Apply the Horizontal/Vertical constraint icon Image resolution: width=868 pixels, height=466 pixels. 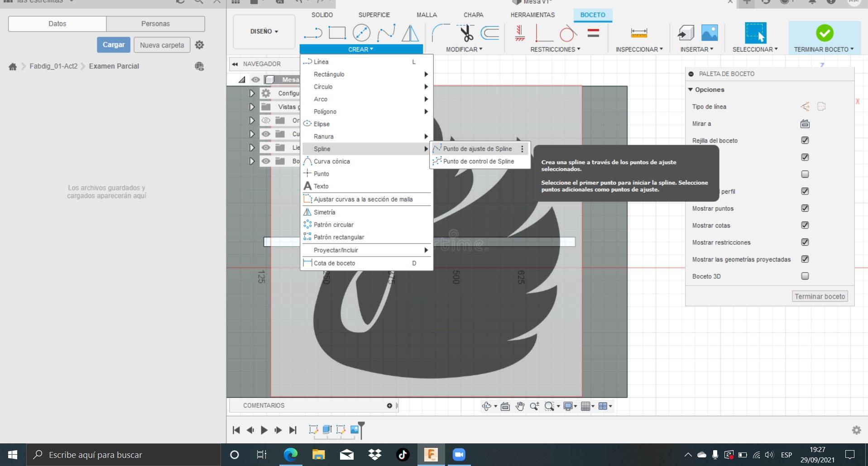coord(520,33)
